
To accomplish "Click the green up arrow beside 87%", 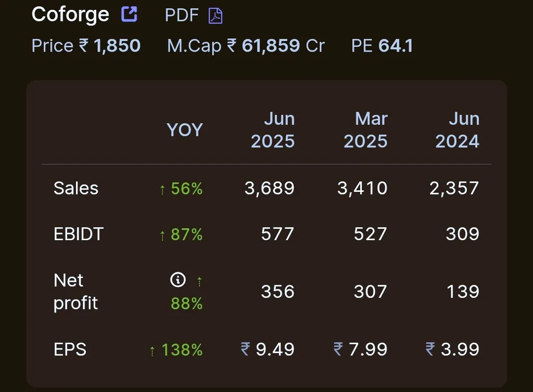I will coord(162,235).
